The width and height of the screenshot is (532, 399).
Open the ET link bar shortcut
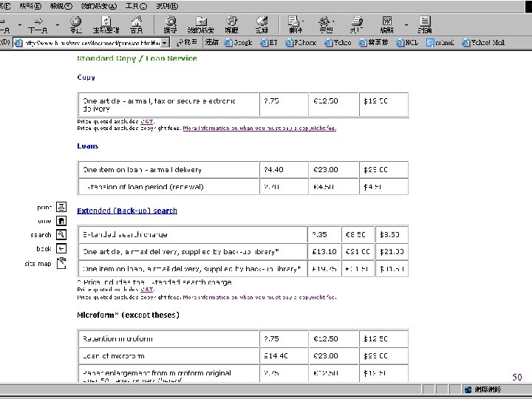tap(269, 42)
